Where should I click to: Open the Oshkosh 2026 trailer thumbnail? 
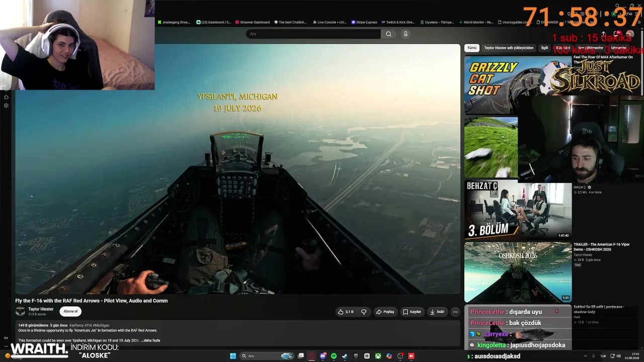coord(518,272)
